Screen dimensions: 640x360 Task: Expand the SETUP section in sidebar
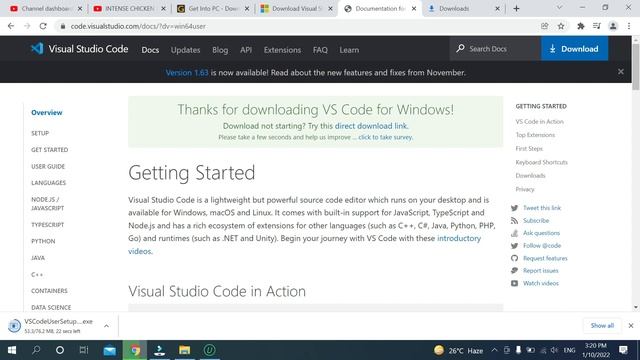tap(40, 133)
